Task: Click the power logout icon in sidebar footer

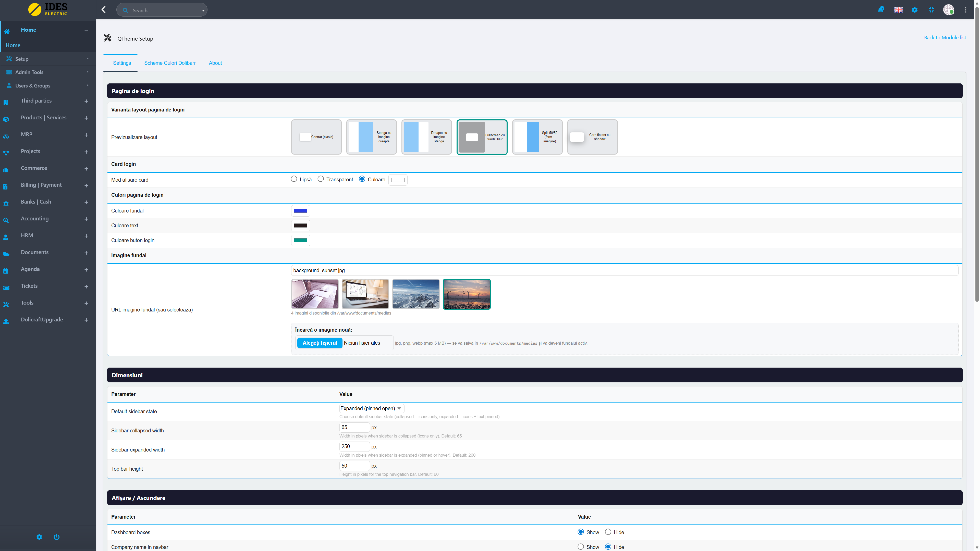Action: pos(56,537)
